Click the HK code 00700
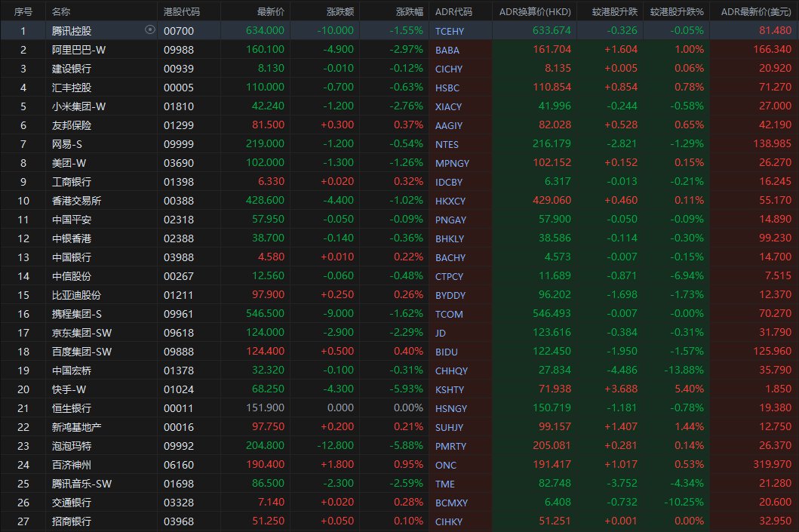The image size is (799, 532). click(178, 31)
